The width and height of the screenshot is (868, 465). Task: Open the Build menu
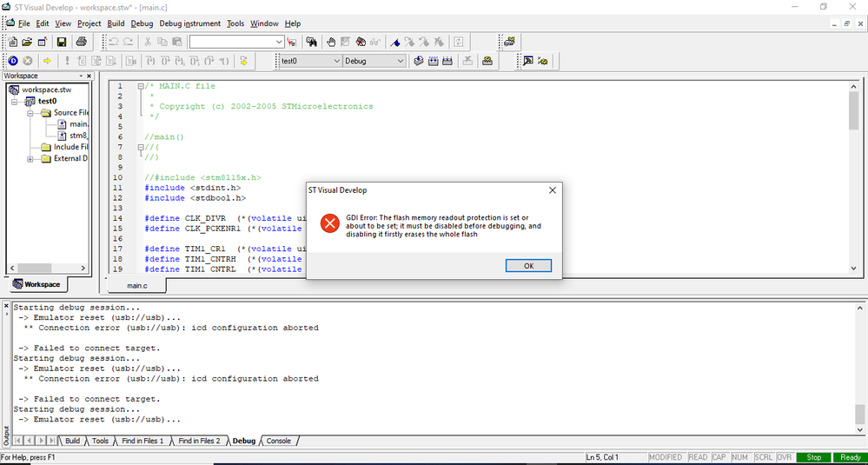116,23
